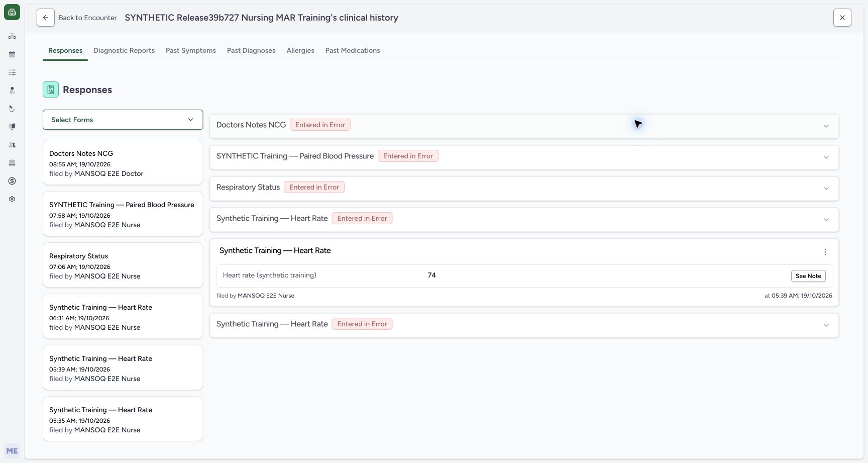Click 'at 05:39 AM; 19/10/2026' timestamp
The image size is (868, 463).
pos(798,296)
